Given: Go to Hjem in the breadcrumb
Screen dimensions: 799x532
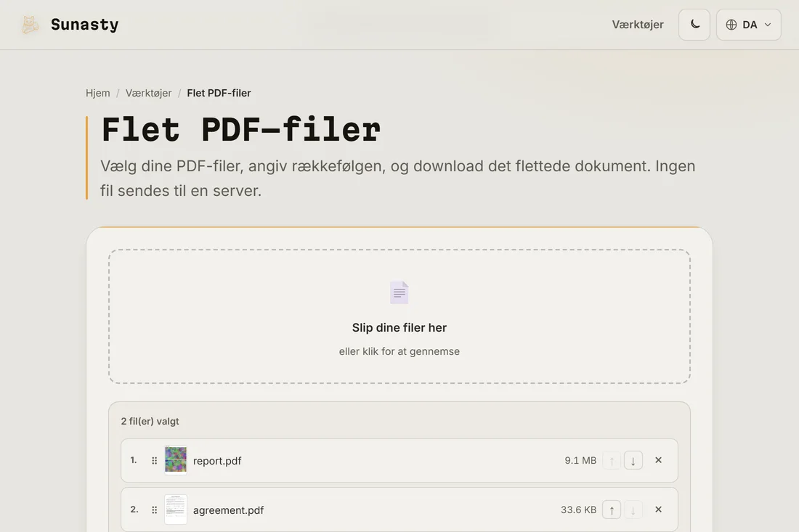Looking at the screenshot, I should [98, 93].
